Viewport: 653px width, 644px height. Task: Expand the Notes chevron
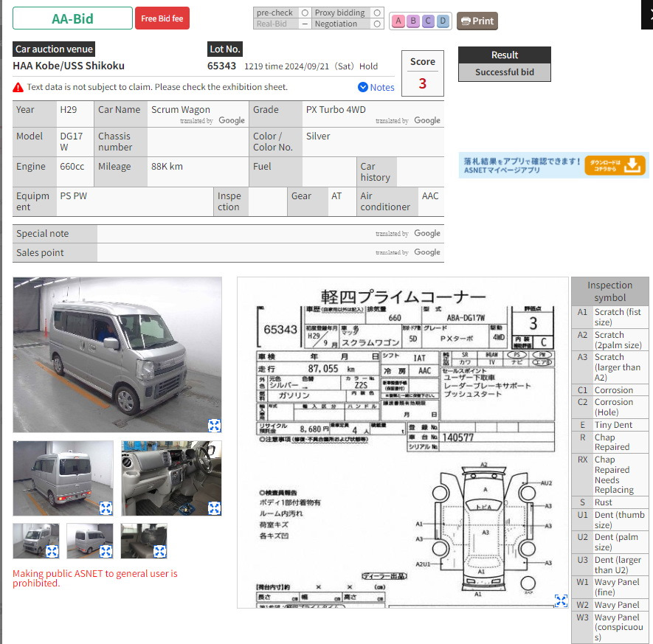(x=363, y=87)
